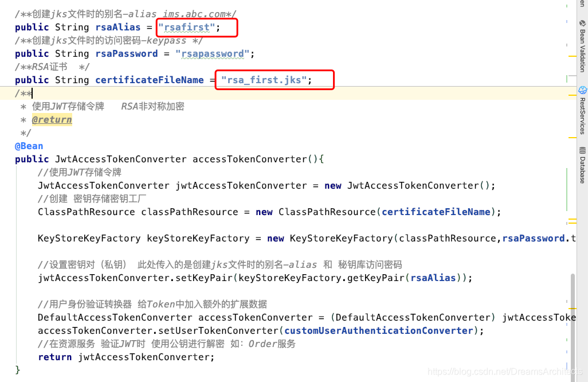
Task: Click customUserAuthenticationConverter argument
Action: (x=379, y=330)
